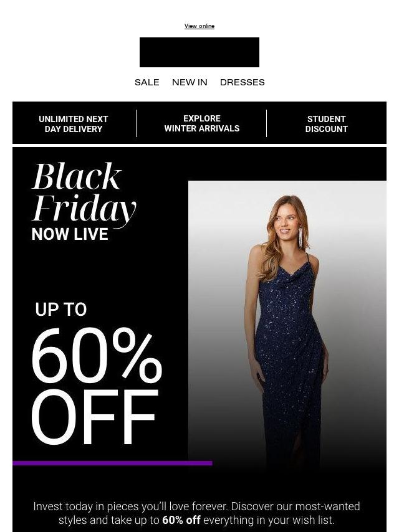Viewport: 399px width, 532px height.
Task: Click the UP TO label
Action: [x=61, y=310]
